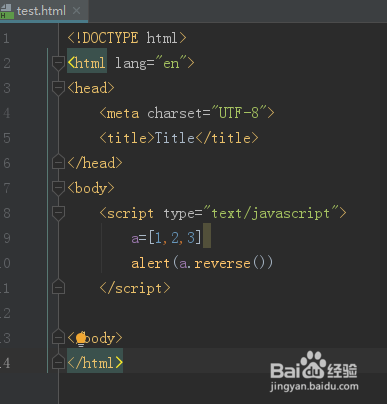This screenshot has width=387, height=404.
Task: Click the fold end marker at closing html tag
Action: (x=58, y=362)
